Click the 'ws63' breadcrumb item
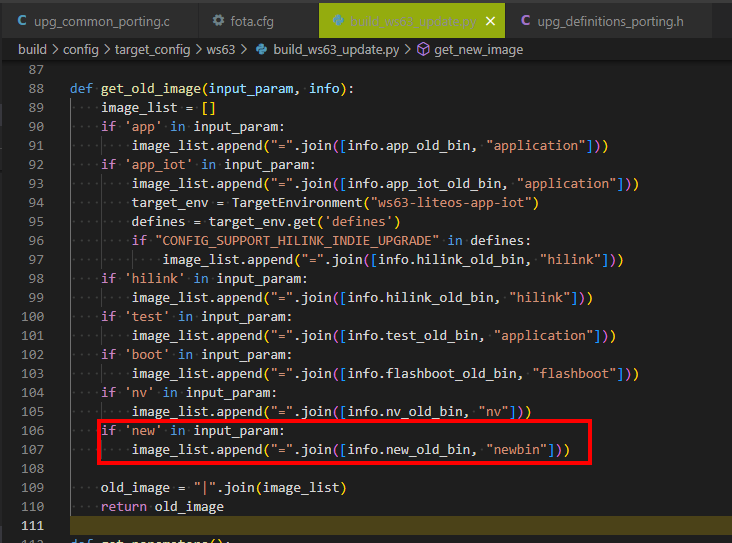732x543 pixels. pos(221,49)
